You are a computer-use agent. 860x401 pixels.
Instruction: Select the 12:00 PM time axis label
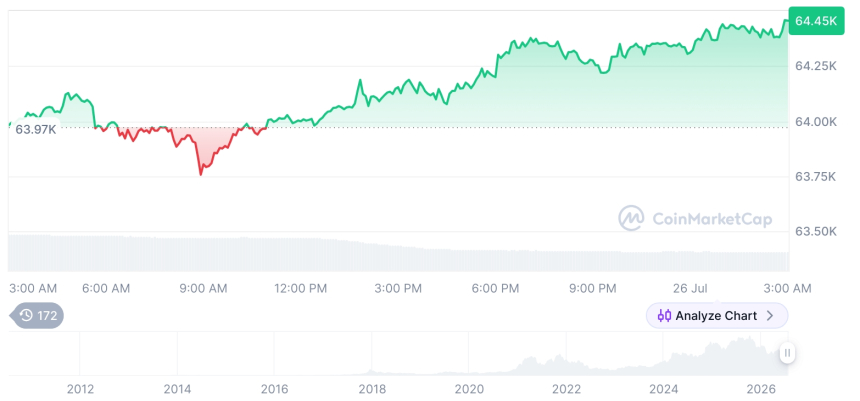(301, 288)
